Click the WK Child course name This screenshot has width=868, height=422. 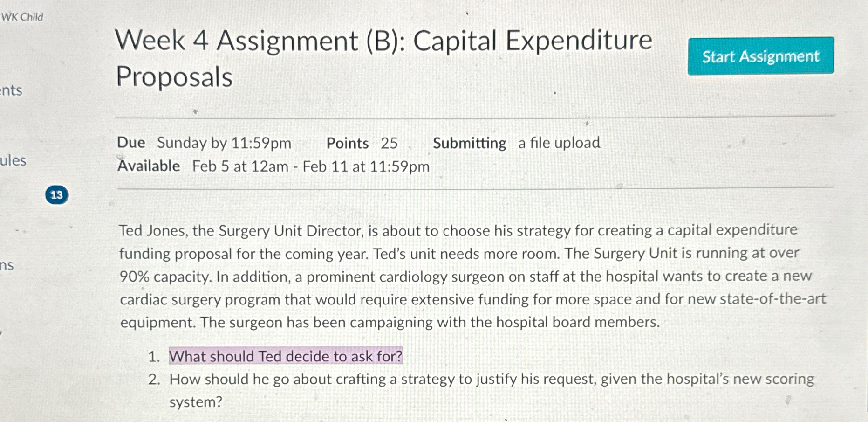pyautogui.click(x=21, y=17)
